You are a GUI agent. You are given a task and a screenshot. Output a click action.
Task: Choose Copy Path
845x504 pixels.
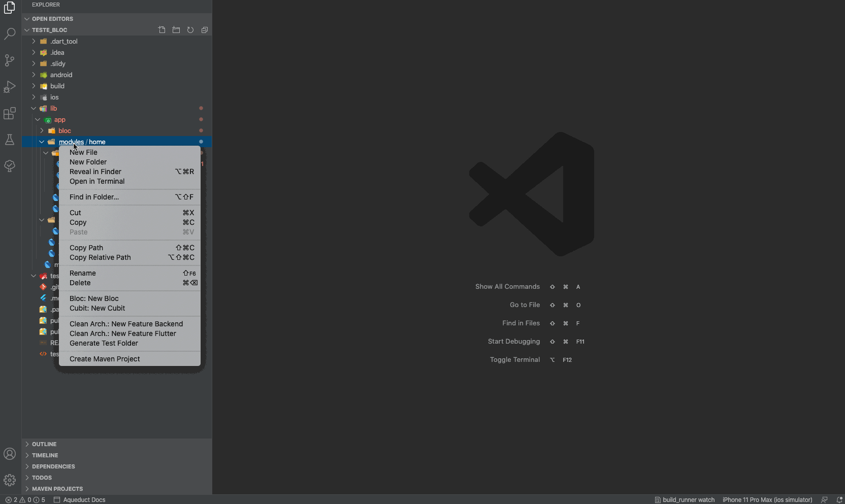[129, 248]
